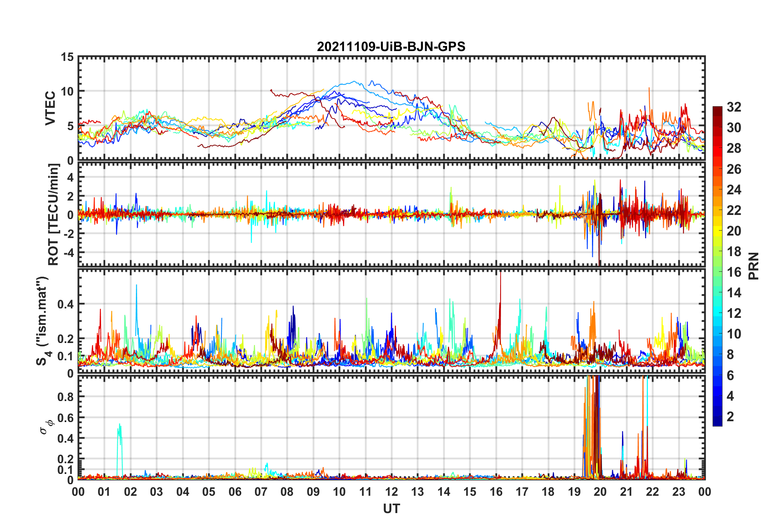Screen dimensions: 783x532
Task: Click the PRN colorbar label
Action: tap(753, 266)
